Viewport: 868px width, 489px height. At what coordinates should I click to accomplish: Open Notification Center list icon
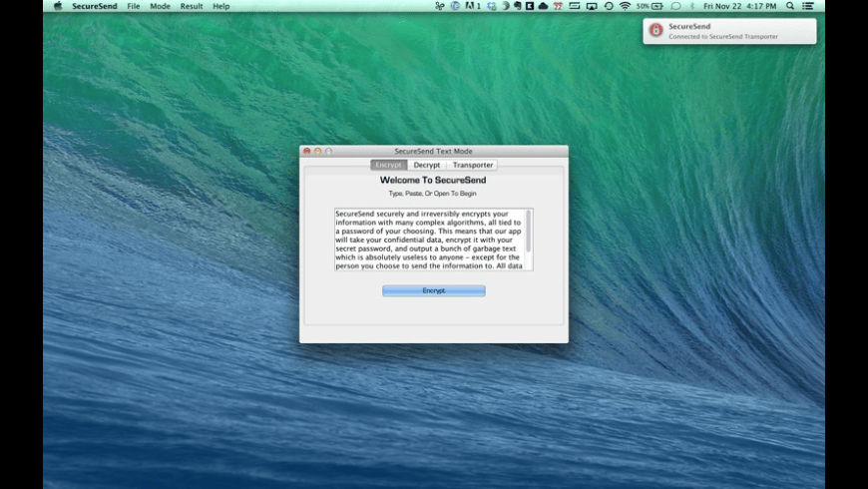[808, 6]
